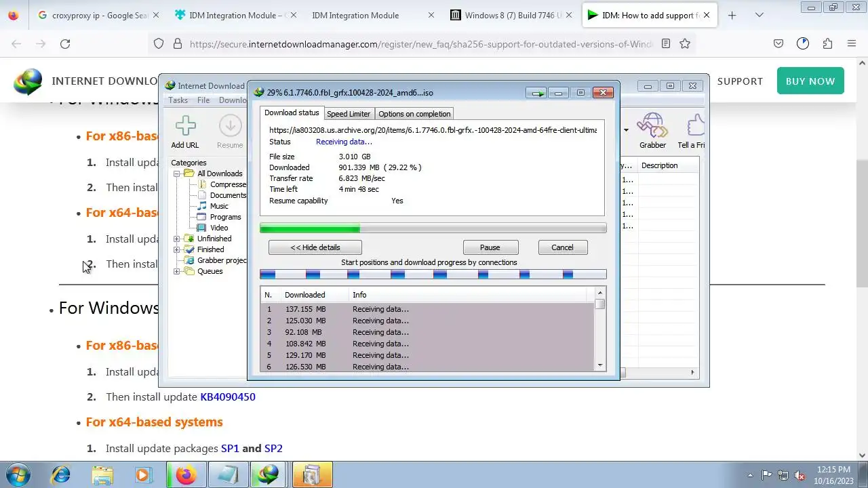The image size is (868, 488).
Task: Open the Action Center flag tray icon
Action: click(767, 475)
